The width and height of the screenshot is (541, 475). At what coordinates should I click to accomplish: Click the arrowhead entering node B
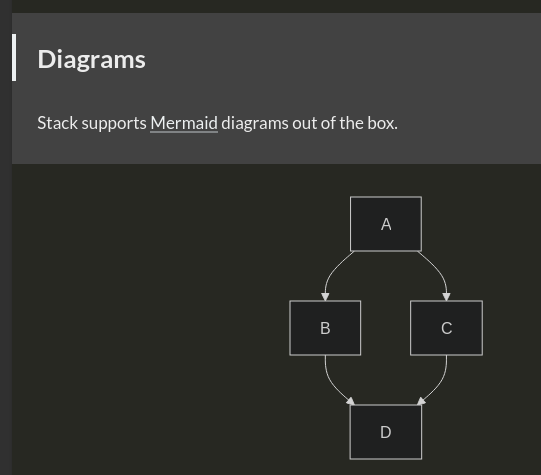click(325, 297)
